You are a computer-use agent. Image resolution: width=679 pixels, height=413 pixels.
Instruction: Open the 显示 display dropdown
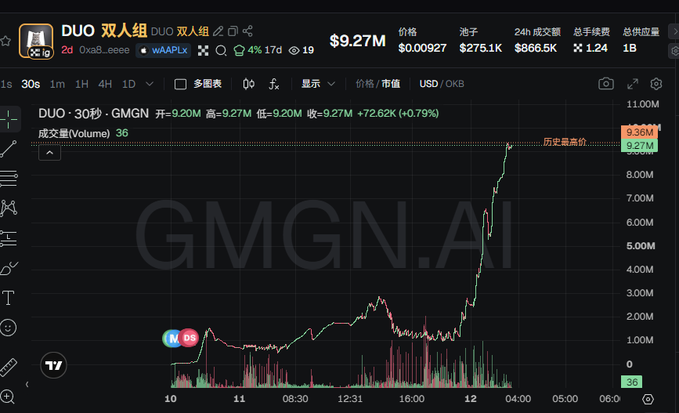click(318, 84)
